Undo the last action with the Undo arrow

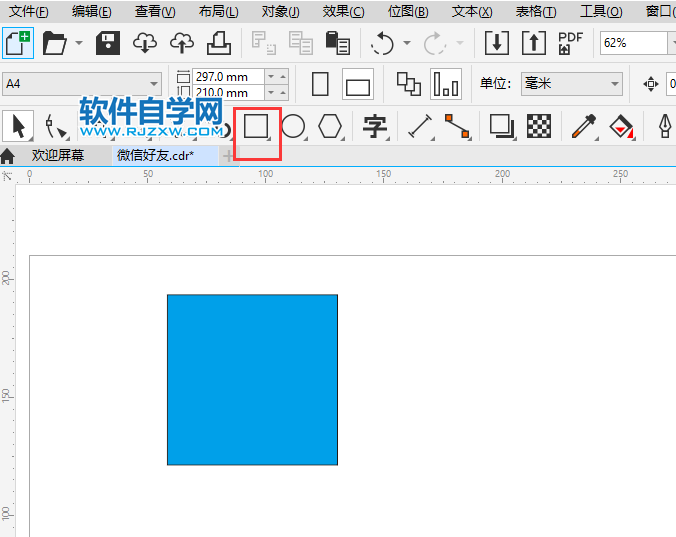[x=382, y=43]
